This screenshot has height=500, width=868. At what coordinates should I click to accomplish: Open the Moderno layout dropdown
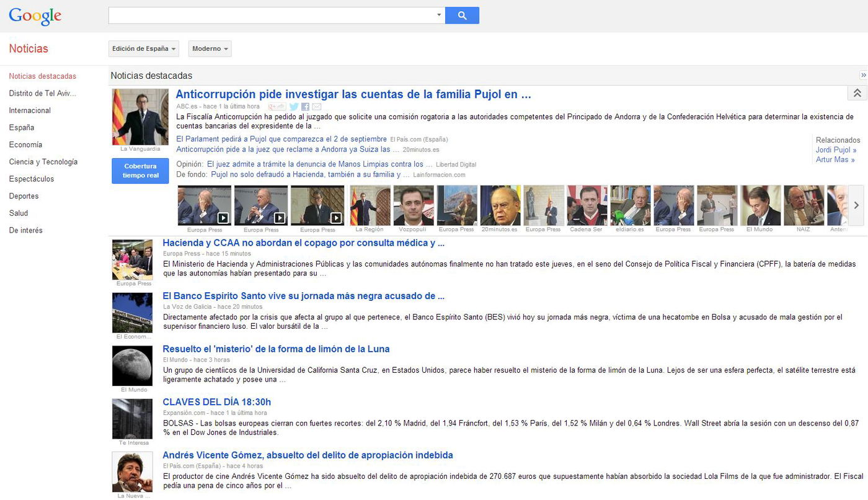click(210, 49)
